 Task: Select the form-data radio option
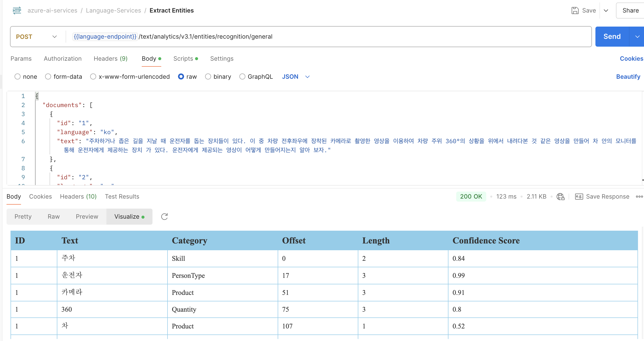click(48, 77)
